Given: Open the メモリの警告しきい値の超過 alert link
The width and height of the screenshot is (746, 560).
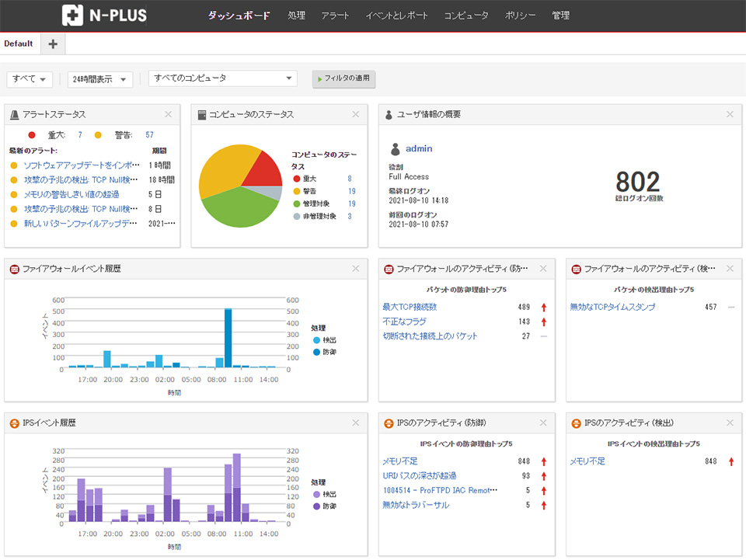Looking at the screenshot, I should 71,194.
